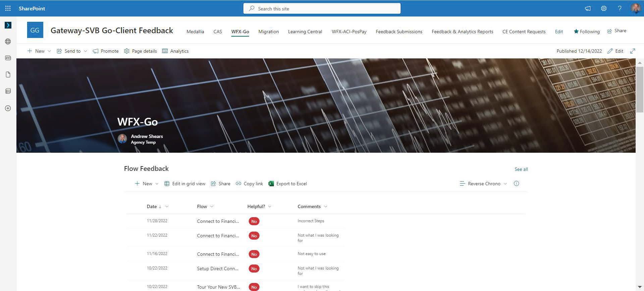Screen dimensions: 644x291
Task: Open CE Content Requests nav link
Action: (x=524, y=32)
